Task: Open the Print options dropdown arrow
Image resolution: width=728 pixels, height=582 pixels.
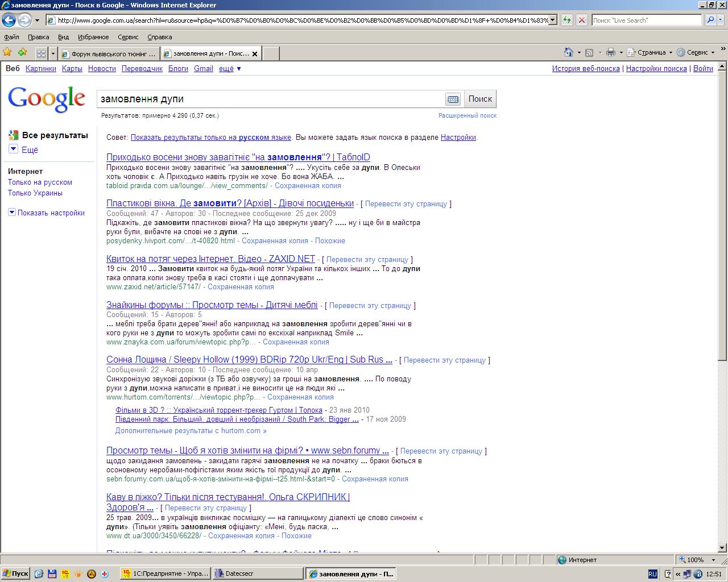Action: pos(621,52)
